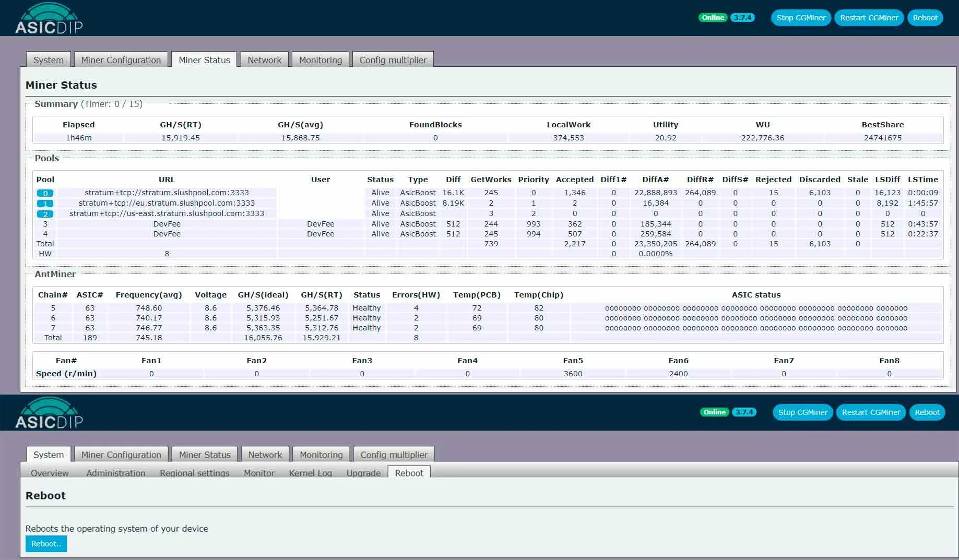Click the GH/S(avg) value 15,868.75
This screenshot has height=560, width=959.
click(300, 138)
